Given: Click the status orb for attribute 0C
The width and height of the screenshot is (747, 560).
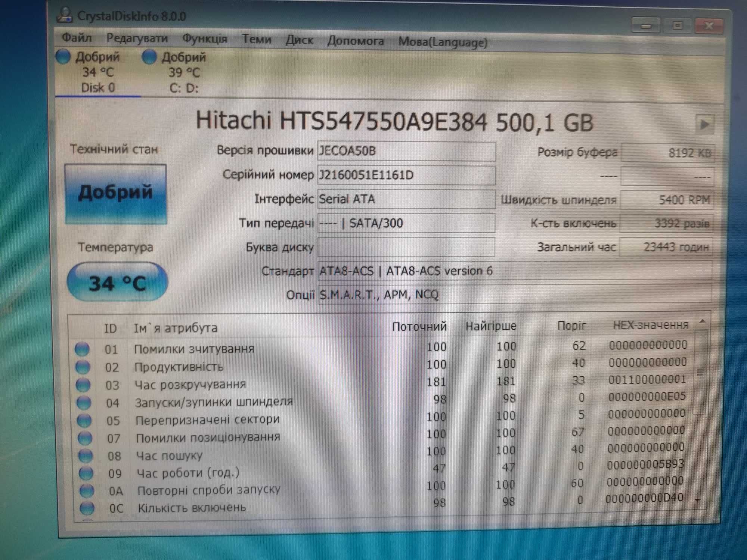Looking at the screenshot, I should pyautogui.click(x=87, y=508).
